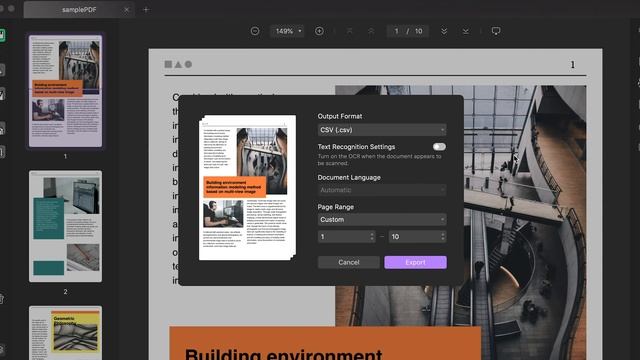
Task: Close the samplePDF tab
Action: (x=127, y=10)
